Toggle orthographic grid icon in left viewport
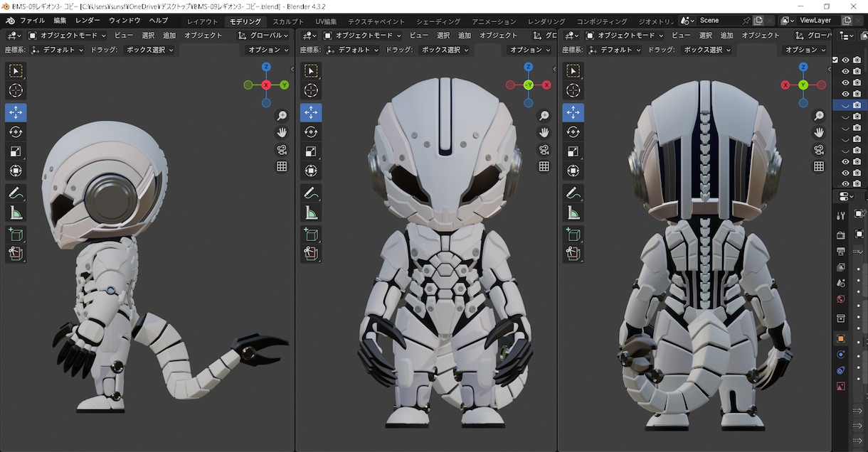Viewport: 868px width, 452px height. (282, 166)
